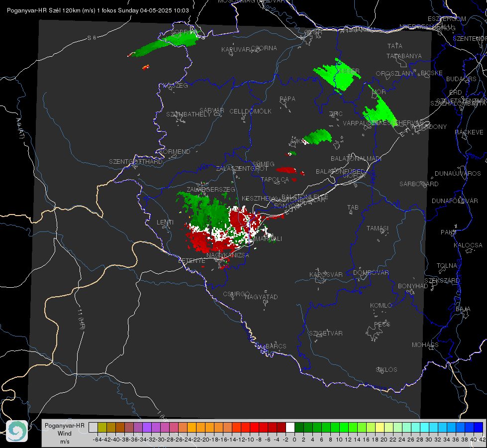This screenshot has height=448, width=487.
Task: Click the bright green echo over KISBER
Action: pyautogui.click(x=337, y=75)
